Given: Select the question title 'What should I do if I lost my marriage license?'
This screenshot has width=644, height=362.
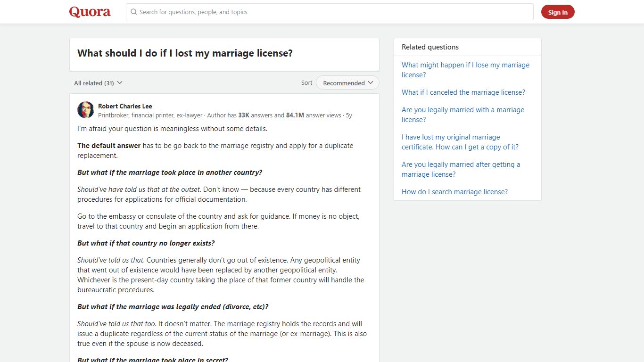Looking at the screenshot, I should (x=185, y=53).
